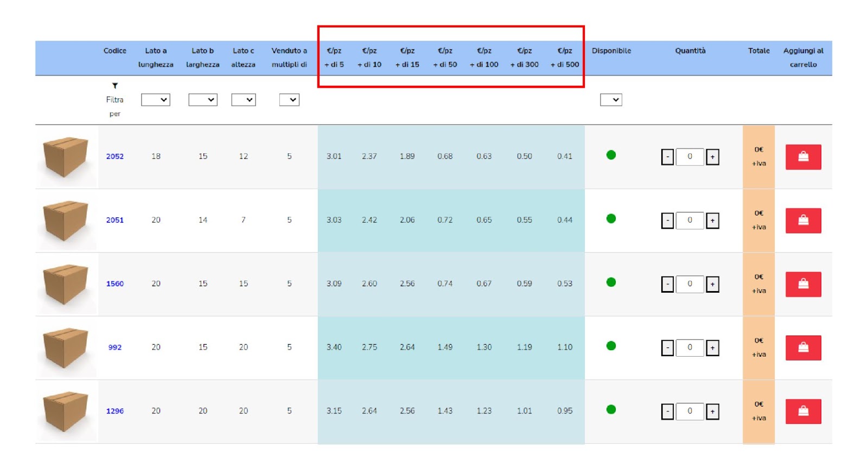
Task: Click price 3.01 for product 2052
Action: tap(334, 156)
